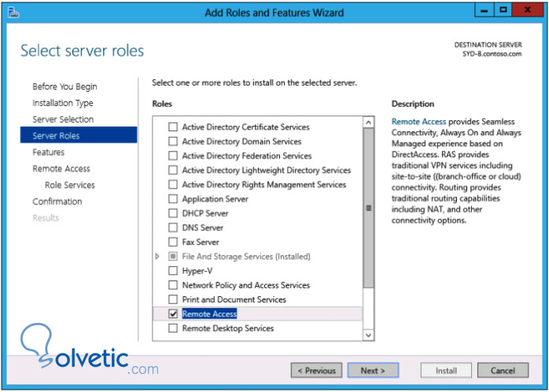
Task: Go to Server Selection step
Action: point(63,119)
